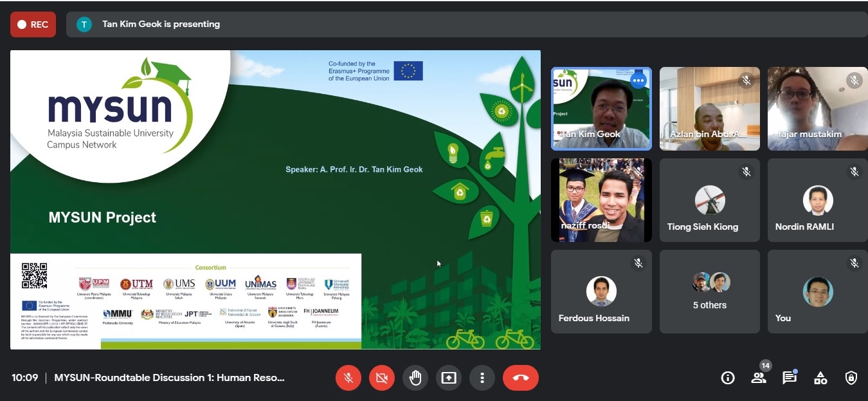The image size is (868, 401).
Task: Click the speaker name line on slide
Action: pyautogui.click(x=354, y=169)
